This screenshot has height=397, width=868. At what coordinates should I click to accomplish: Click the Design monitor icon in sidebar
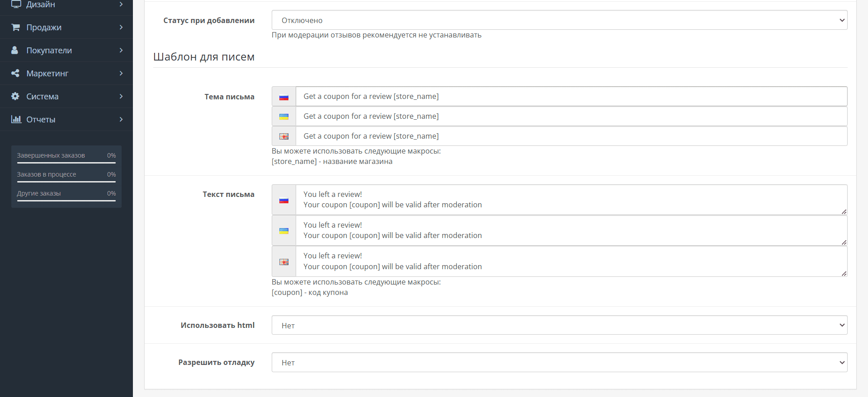(x=16, y=4)
